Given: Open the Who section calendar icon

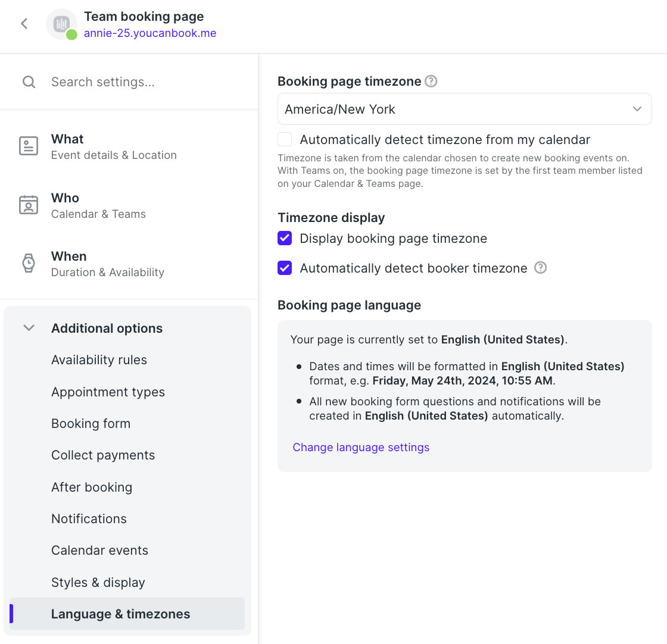Looking at the screenshot, I should pyautogui.click(x=29, y=205).
